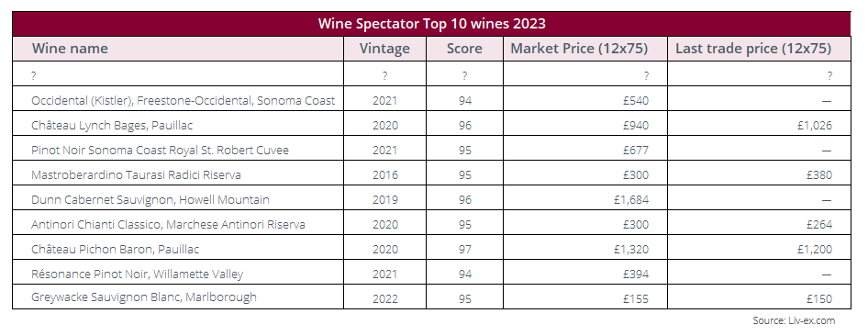This screenshot has height=336, width=868.
Task: Click the Score column header
Action: pyautogui.click(x=464, y=49)
